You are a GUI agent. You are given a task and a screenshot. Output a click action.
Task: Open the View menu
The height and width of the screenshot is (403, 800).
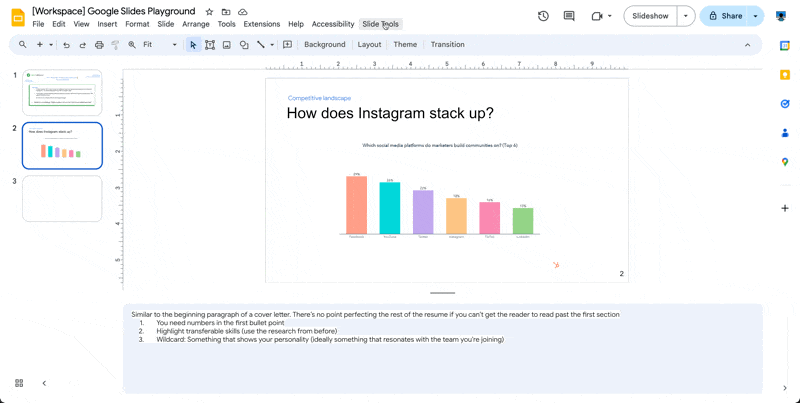81,24
